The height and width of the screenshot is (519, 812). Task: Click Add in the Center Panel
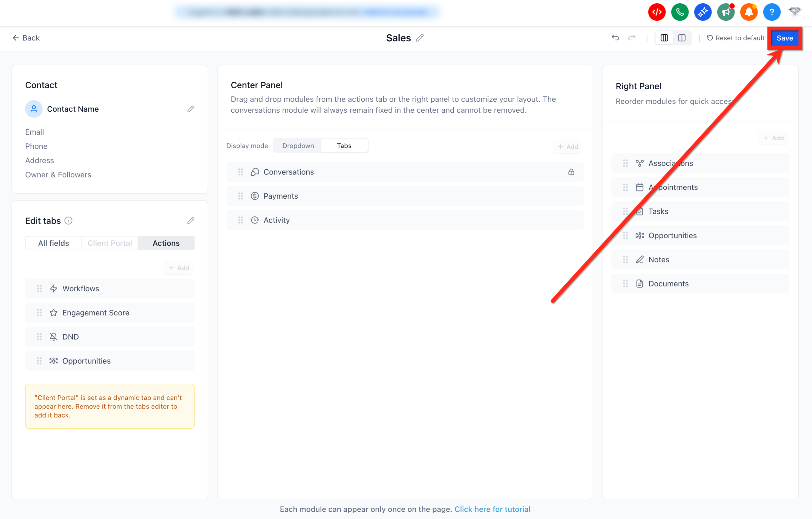(568, 147)
